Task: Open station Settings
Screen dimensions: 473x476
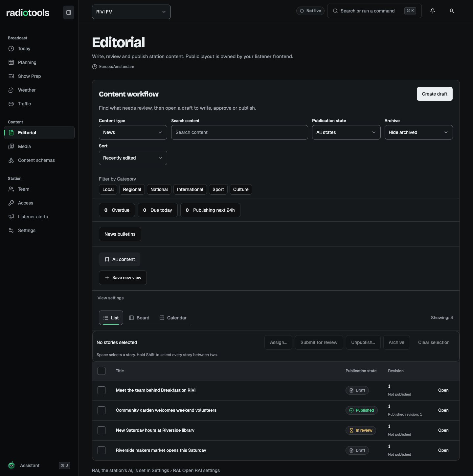Action: [x=39, y=230]
